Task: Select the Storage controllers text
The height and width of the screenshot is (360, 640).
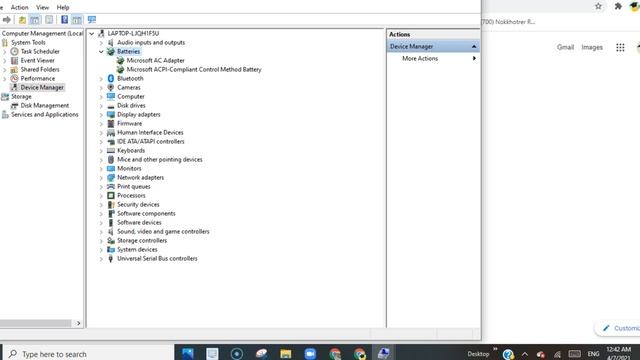Action: pyautogui.click(x=142, y=240)
